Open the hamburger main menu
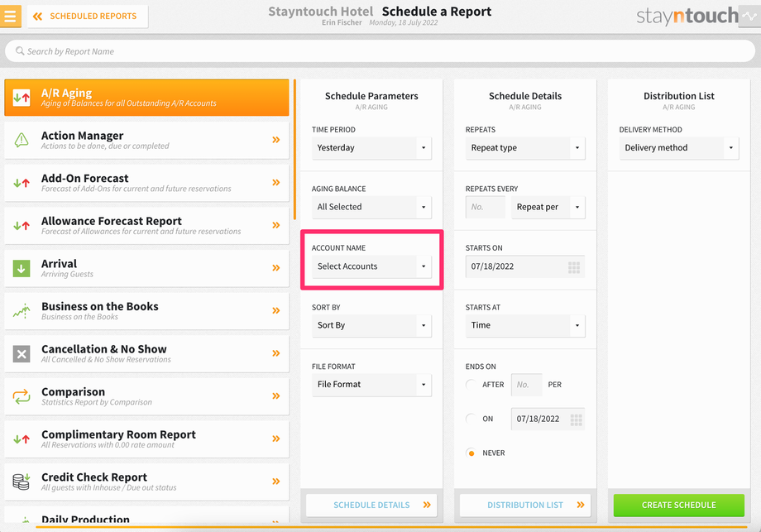The image size is (761, 532). pyautogui.click(x=10, y=16)
